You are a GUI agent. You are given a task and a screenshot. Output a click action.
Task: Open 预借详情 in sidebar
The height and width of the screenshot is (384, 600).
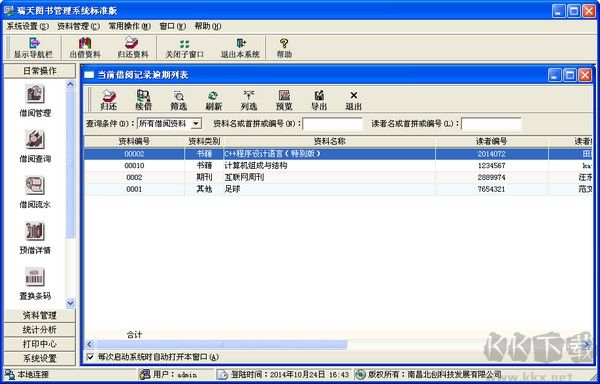pos(35,238)
